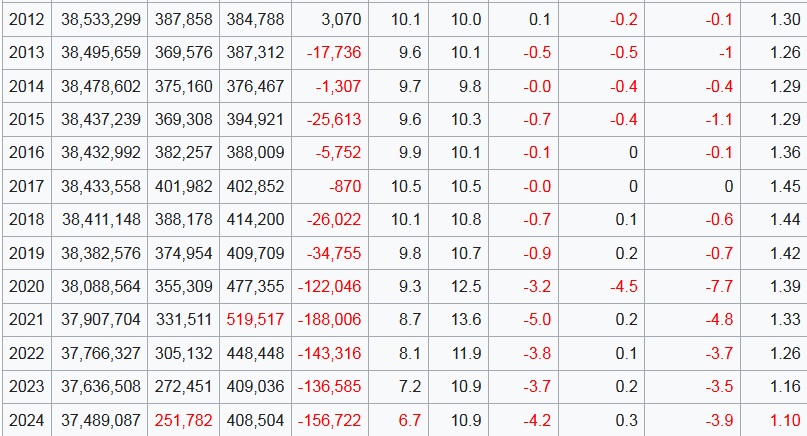
Task: Select the fertility rate cell 1.45
Action: tap(785, 187)
